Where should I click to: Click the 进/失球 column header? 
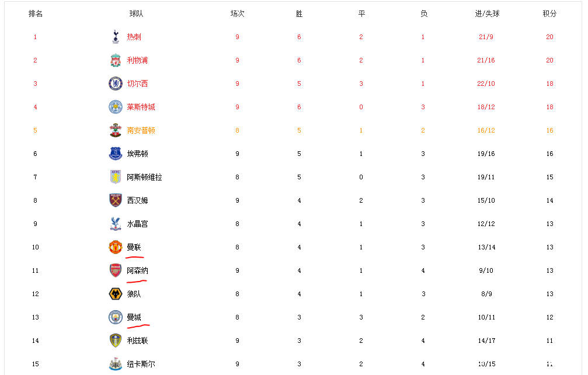pyautogui.click(x=486, y=13)
